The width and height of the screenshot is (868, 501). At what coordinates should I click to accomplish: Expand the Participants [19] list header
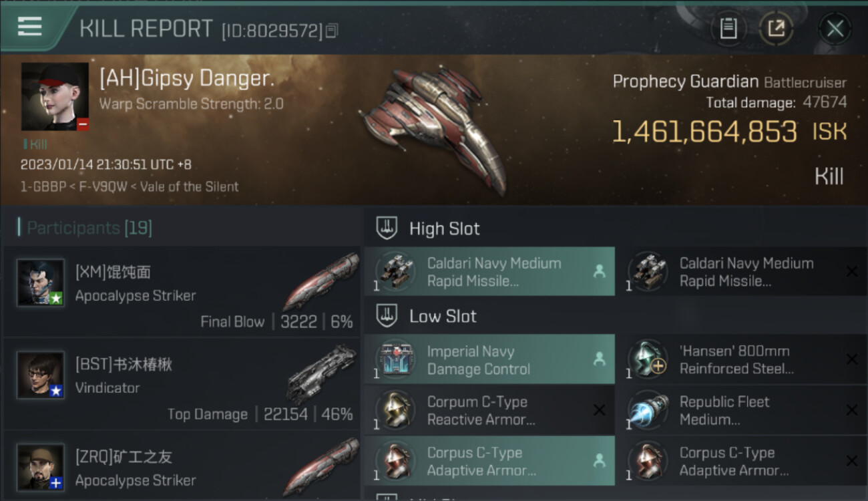click(182, 228)
